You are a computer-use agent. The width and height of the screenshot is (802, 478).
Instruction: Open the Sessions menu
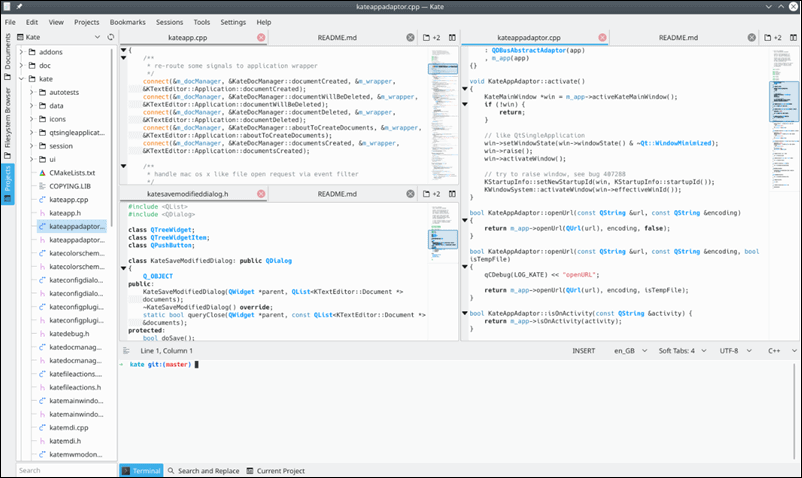tap(169, 22)
